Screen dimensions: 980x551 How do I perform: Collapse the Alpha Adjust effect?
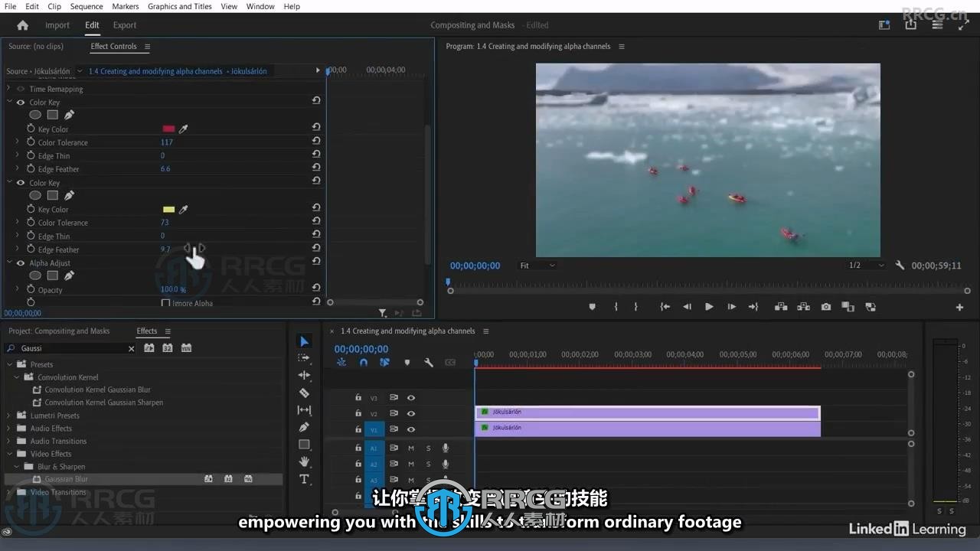pyautogui.click(x=10, y=263)
